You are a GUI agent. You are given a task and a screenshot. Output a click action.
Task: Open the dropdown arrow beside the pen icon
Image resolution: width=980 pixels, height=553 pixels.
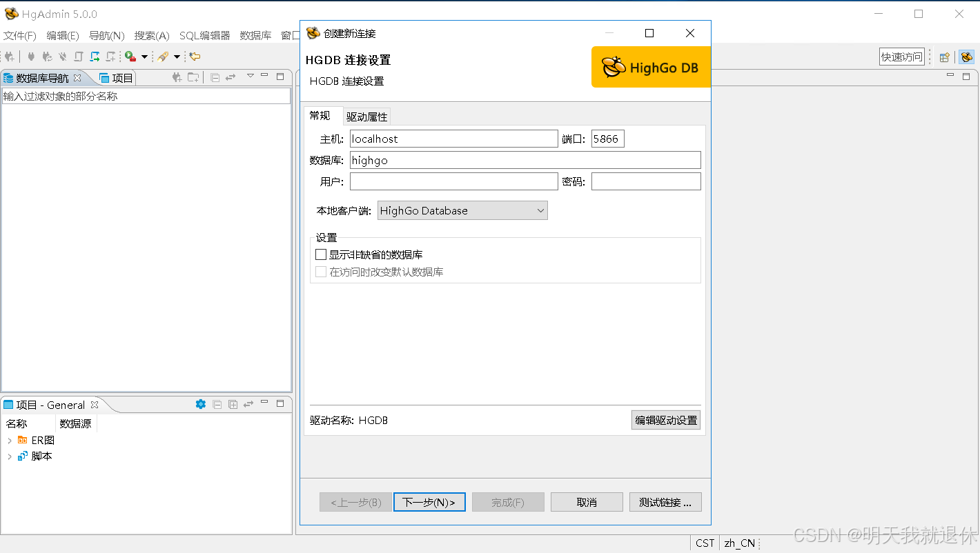pos(177,57)
